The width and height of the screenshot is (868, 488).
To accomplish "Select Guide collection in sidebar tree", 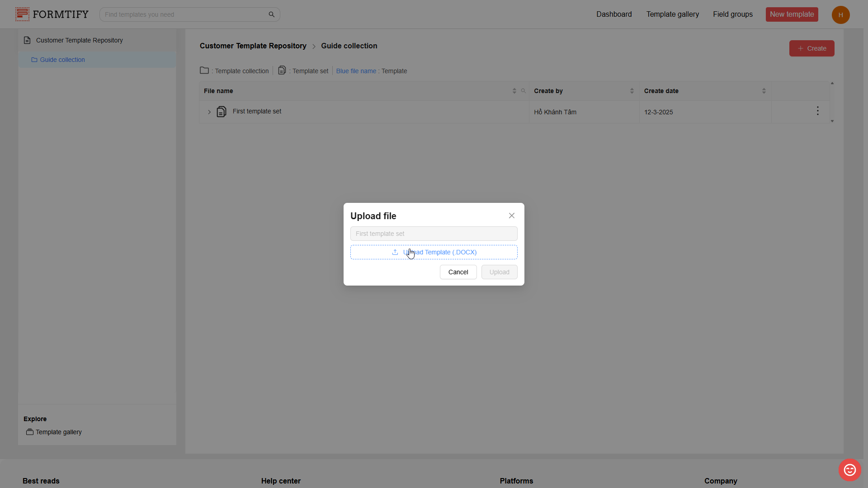I will pyautogui.click(x=62, y=60).
